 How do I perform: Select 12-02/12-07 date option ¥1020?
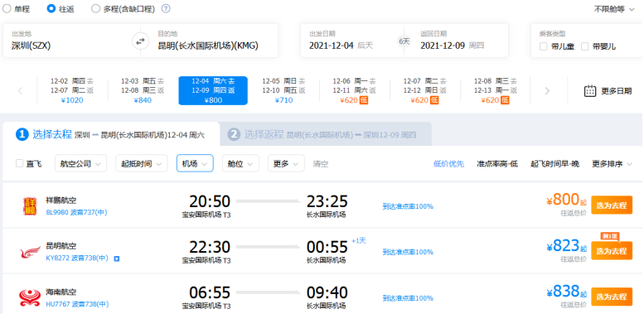[72, 90]
